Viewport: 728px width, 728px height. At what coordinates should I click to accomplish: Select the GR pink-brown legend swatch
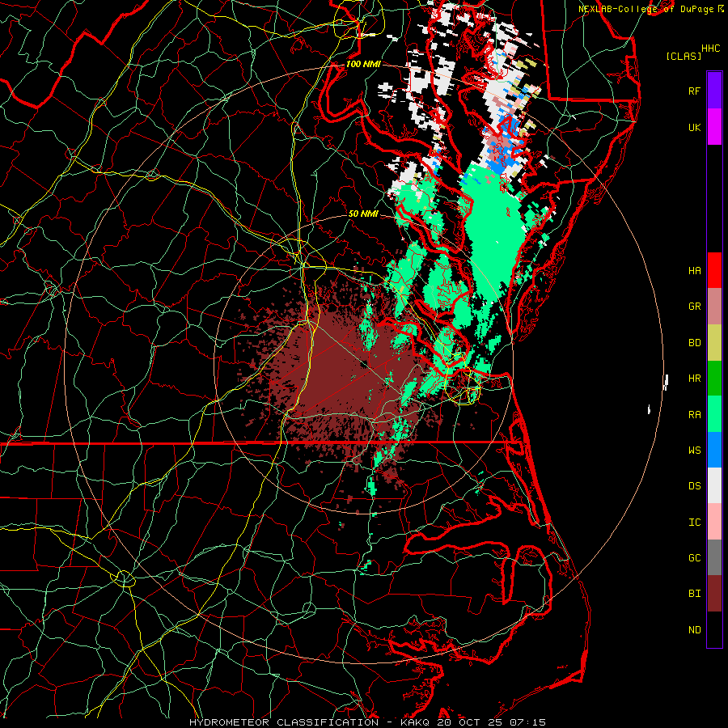(714, 307)
